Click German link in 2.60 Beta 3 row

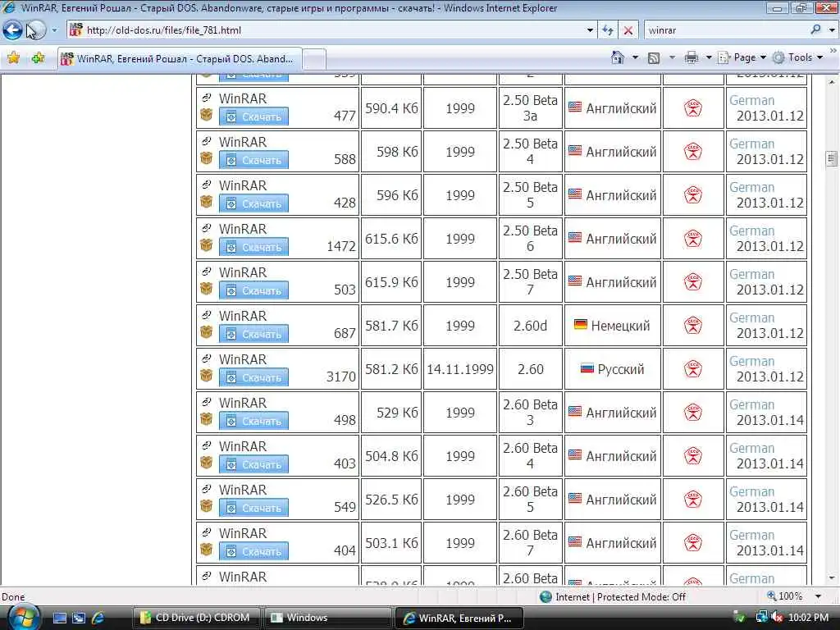pos(751,405)
